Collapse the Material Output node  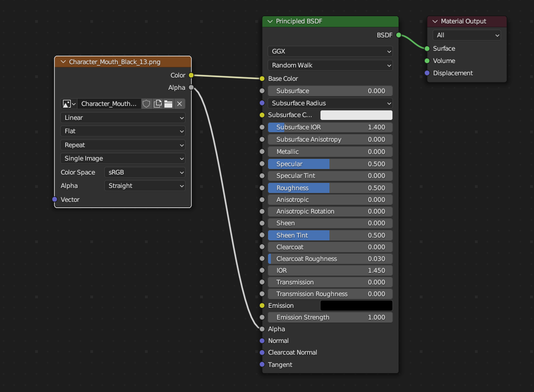coord(435,22)
